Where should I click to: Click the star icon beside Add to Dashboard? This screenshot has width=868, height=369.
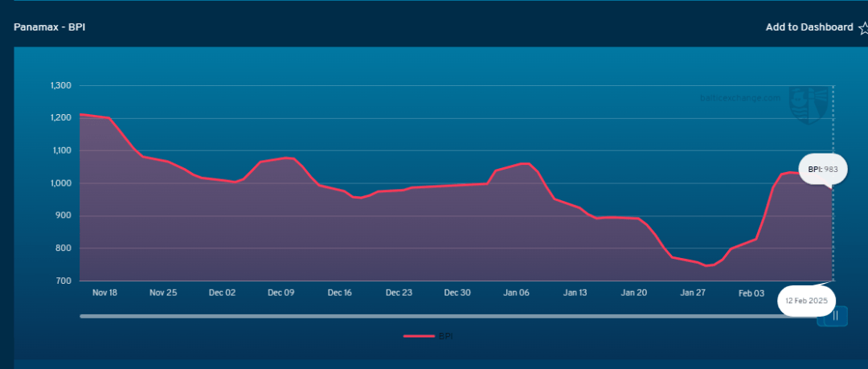pos(862,27)
